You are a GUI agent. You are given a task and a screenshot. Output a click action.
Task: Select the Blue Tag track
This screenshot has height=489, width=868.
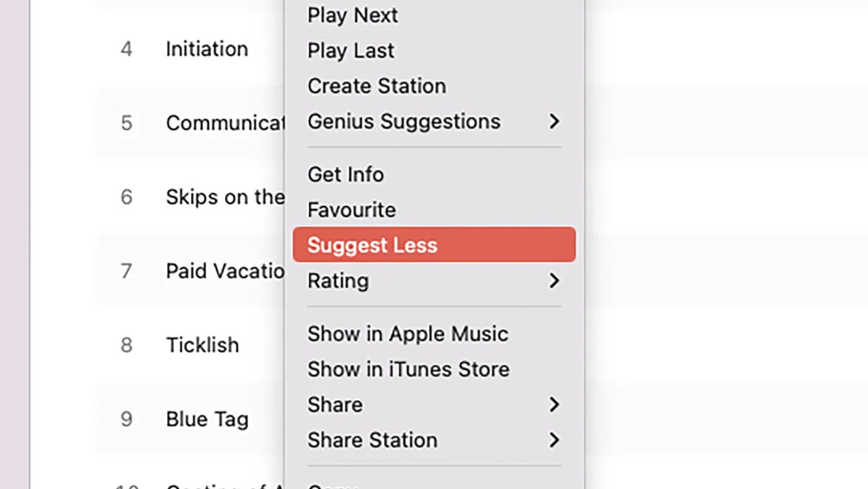(207, 419)
